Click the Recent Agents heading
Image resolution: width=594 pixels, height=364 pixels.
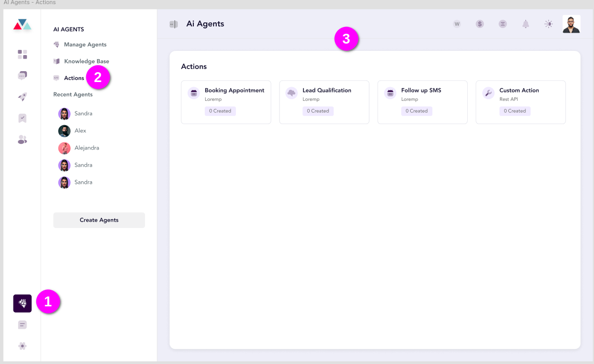[73, 95]
